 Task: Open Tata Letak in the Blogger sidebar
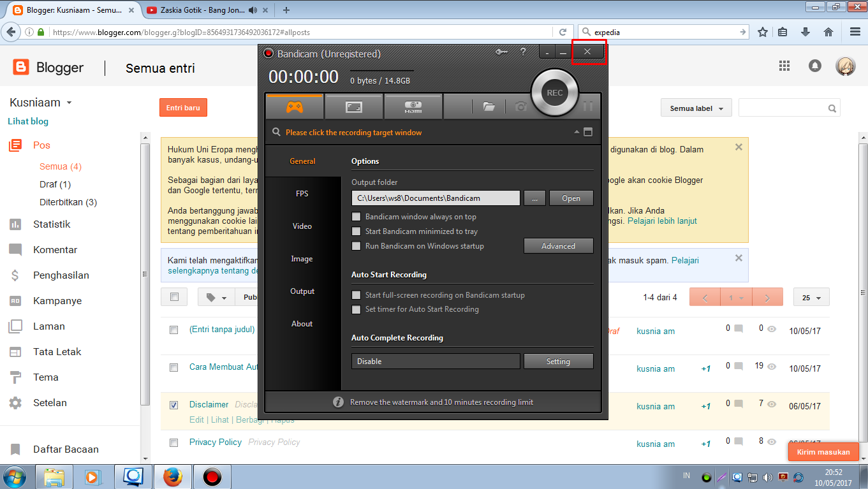57,352
